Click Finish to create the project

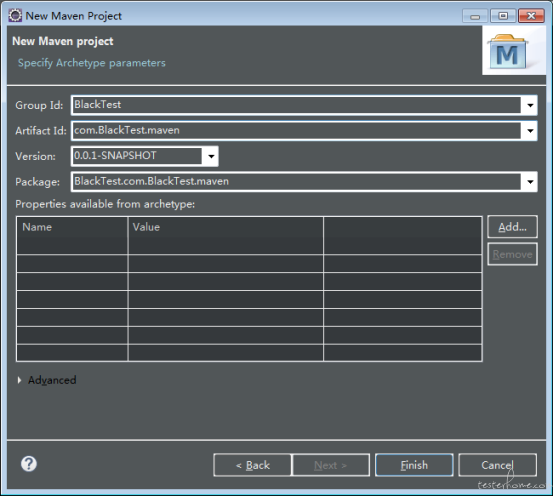(414, 465)
